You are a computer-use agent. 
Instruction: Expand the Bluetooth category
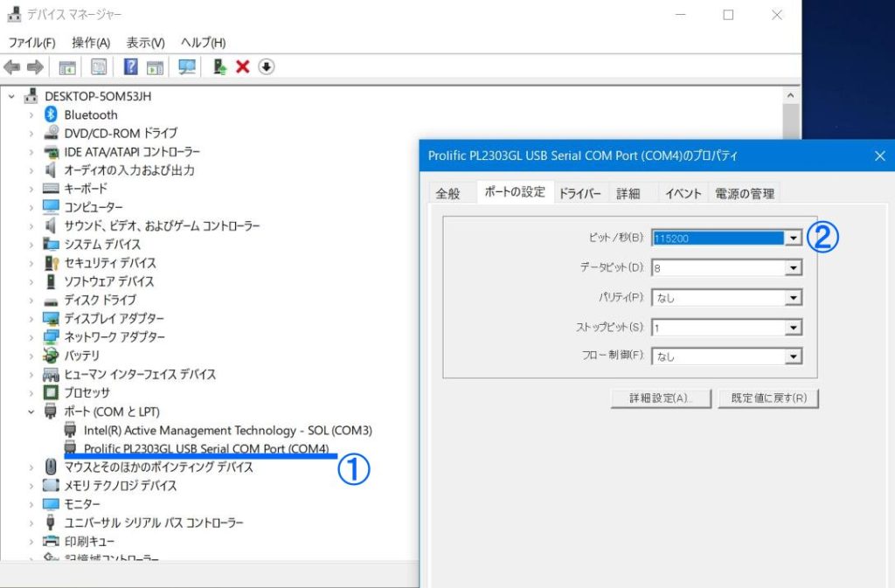(31, 115)
